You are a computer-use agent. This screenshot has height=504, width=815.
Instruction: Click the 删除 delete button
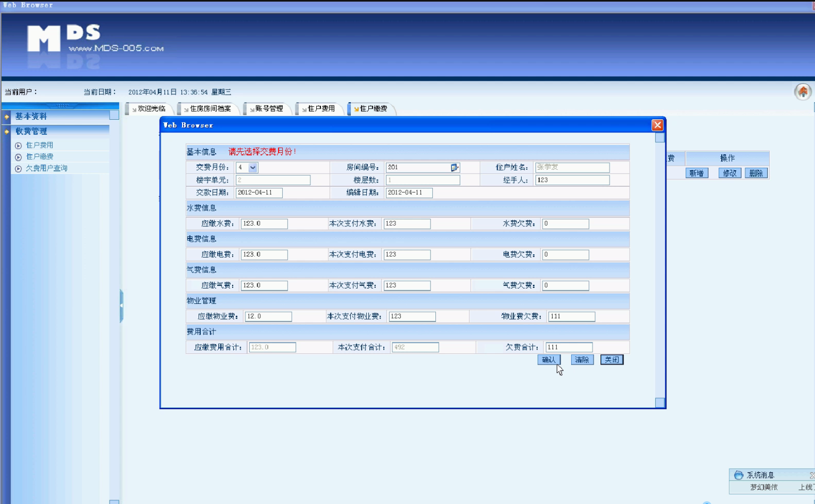coord(756,173)
